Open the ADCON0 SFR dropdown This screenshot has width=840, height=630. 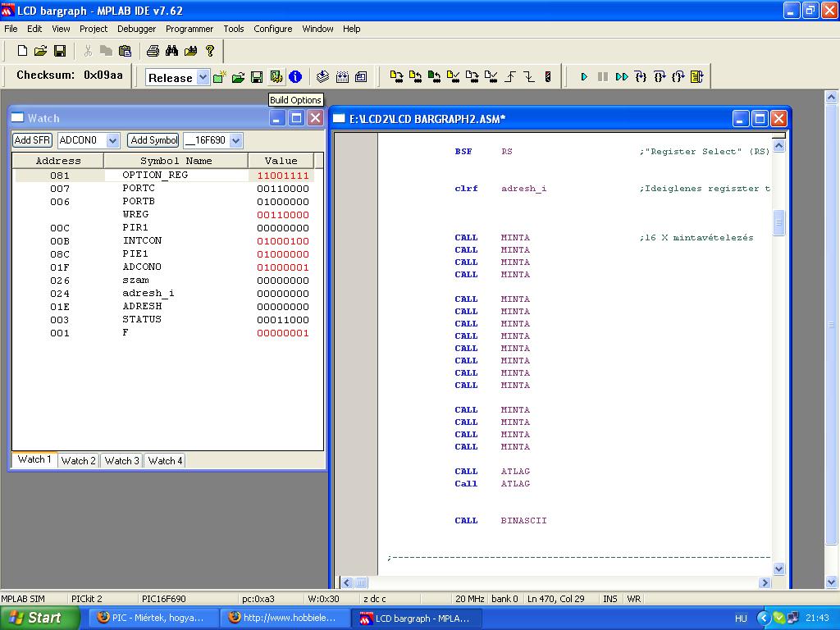pos(112,140)
